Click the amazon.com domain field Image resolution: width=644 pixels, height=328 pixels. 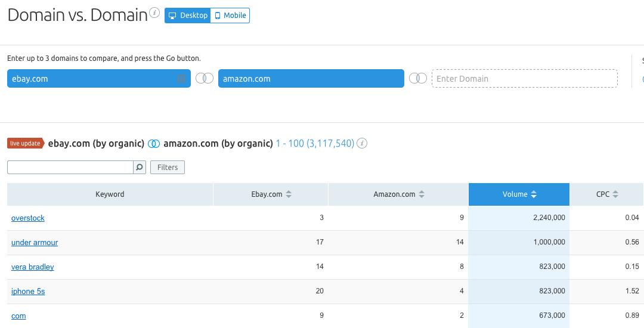tap(311, 78)
